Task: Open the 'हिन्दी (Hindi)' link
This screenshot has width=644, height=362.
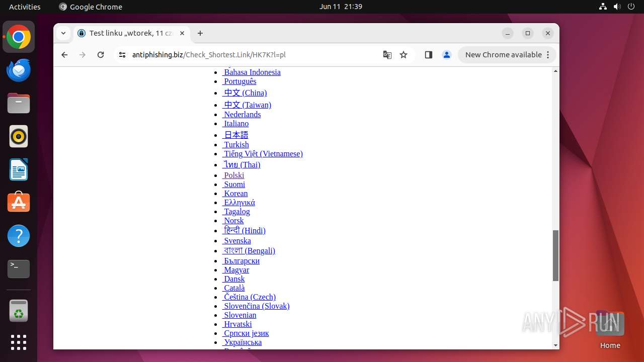Action: coord(244,231)
